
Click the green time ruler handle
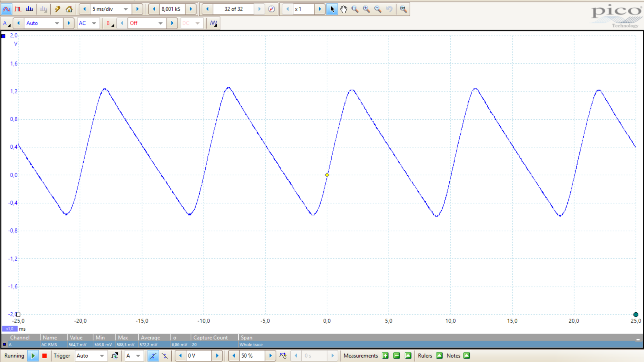coord(636,315)
